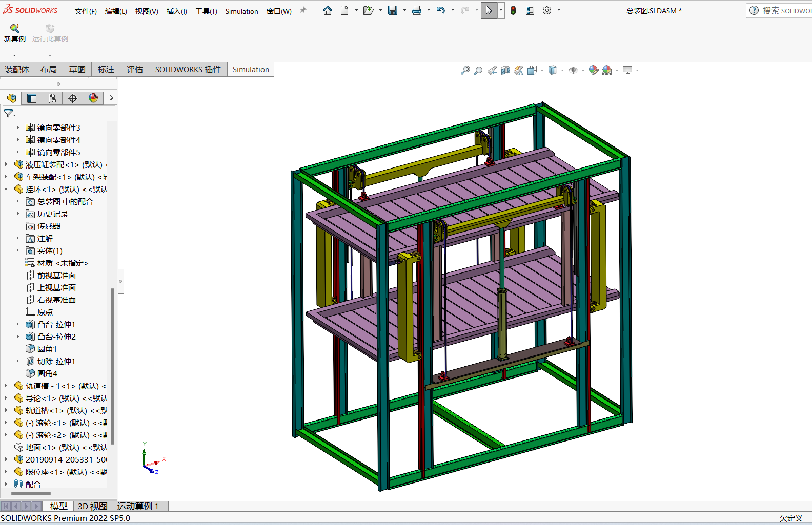Click the Section View icon
Image resolution: width=812 pixels, height=525 pixels.
tap(505, 70)
